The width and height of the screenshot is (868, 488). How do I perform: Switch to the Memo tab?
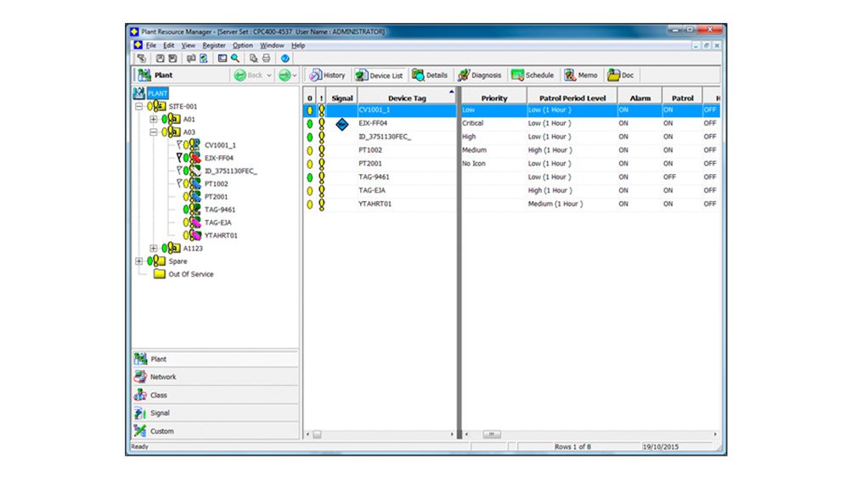(x=581, y=76)
